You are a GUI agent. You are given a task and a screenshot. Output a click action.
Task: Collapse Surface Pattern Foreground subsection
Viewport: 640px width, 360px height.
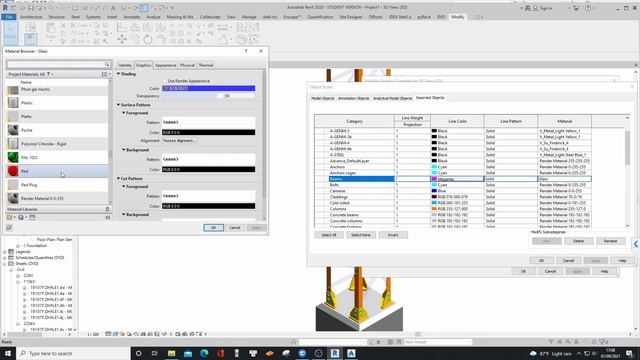pos(124,113)
